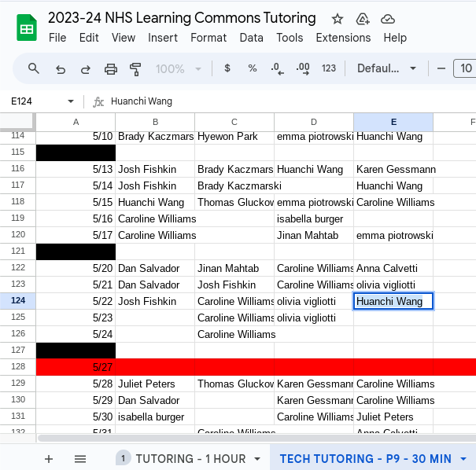The width and height of the screenshot is (476, 470).
Task: Select column A header
Action: [x=76, y=122]
